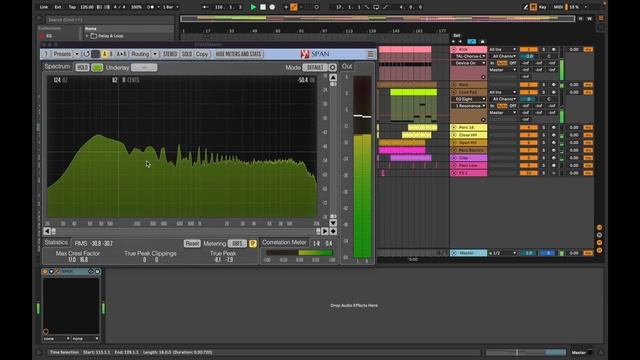This screenshot has width=640, height=360.
Task: Select the Correlation Meter tab
Action: click(x=284, y=242)
